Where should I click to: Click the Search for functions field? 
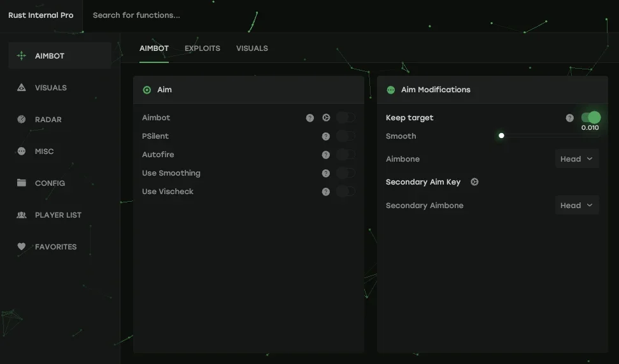pos(136,15)
